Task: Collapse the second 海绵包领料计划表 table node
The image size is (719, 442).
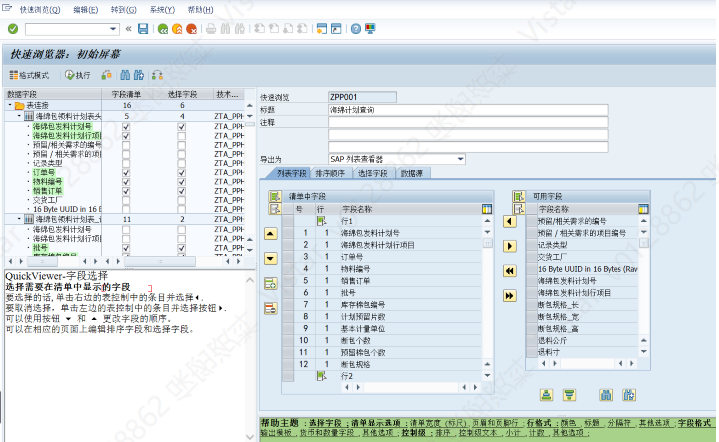Action: coord(19,219)
